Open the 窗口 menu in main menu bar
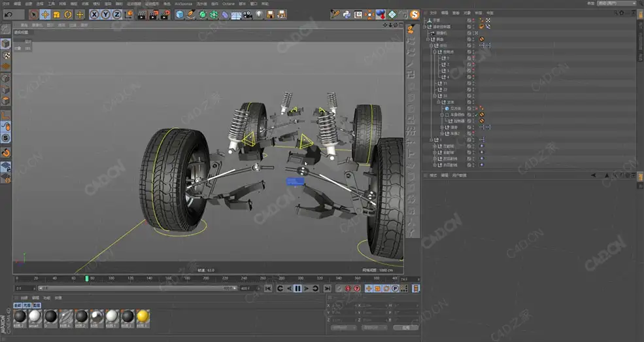 pos(254,4)
